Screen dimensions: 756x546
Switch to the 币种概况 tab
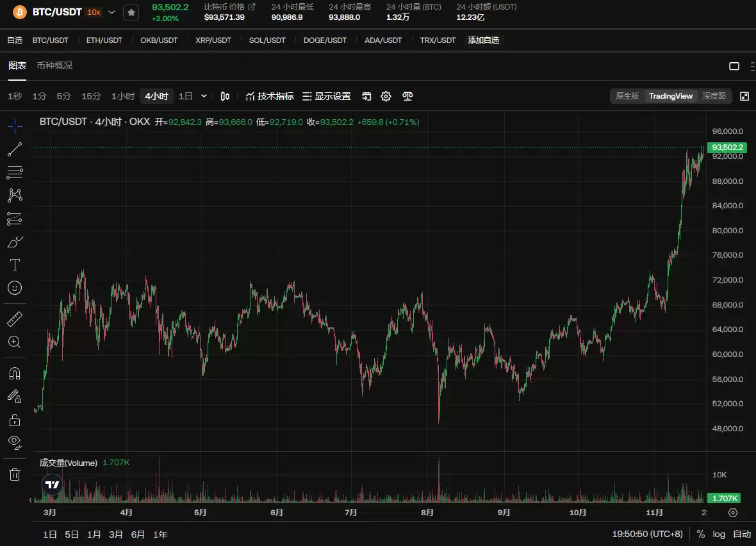54,65
